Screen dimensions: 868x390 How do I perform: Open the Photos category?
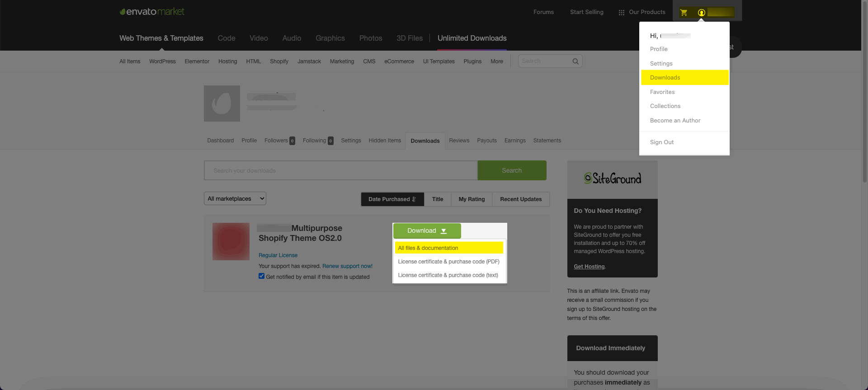pyautogui.click(x=371, y=38)
